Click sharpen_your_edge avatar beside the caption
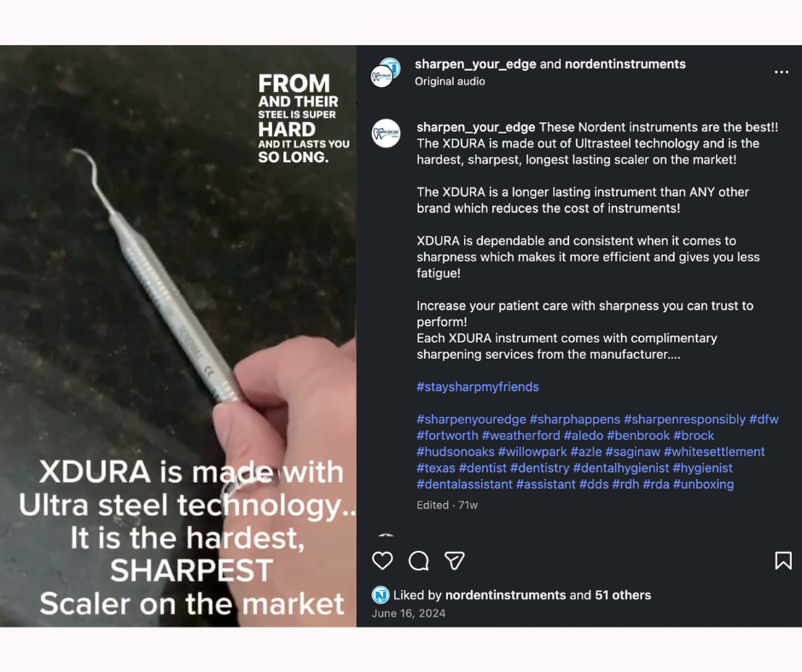 [386, 134]
